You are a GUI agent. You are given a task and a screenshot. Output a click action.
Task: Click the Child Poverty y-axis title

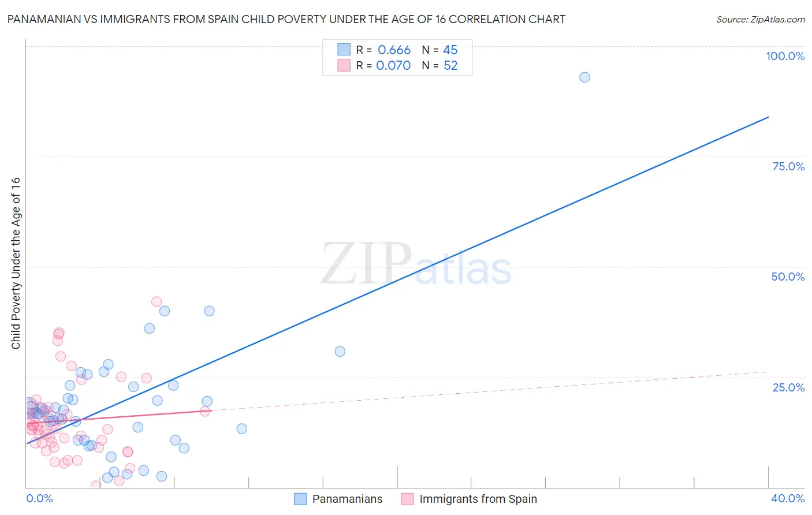pos(16,263)
